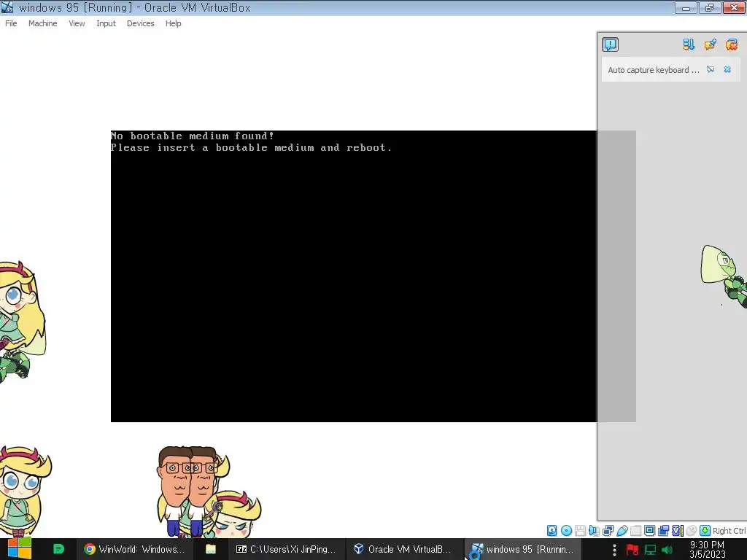Image resolution: width=747 pixels, height=560 pixels.
Task: Click the keep finished notifications icon
Action: [x=710, y=44]
